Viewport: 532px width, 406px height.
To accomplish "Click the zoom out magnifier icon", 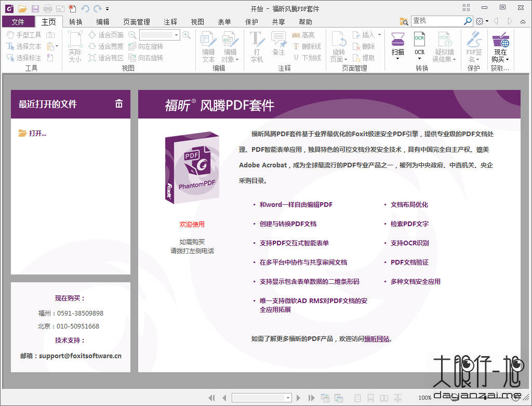I will (132, 35).
